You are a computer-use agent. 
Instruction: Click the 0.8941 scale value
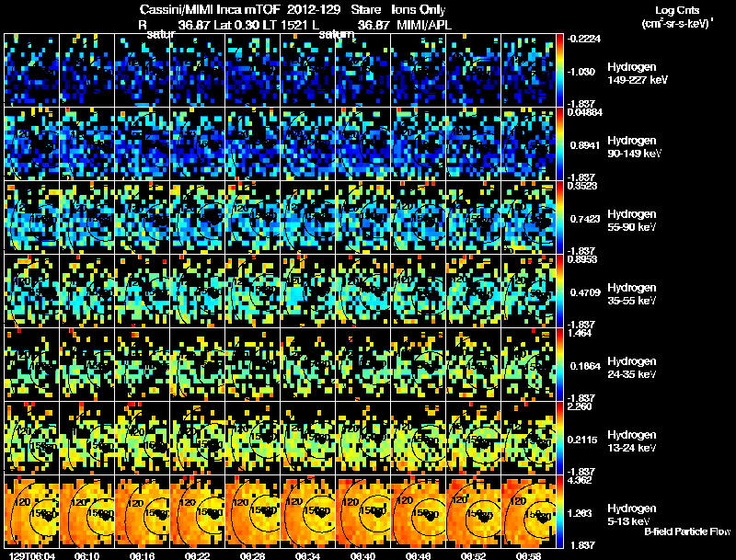tap(585, 145)
